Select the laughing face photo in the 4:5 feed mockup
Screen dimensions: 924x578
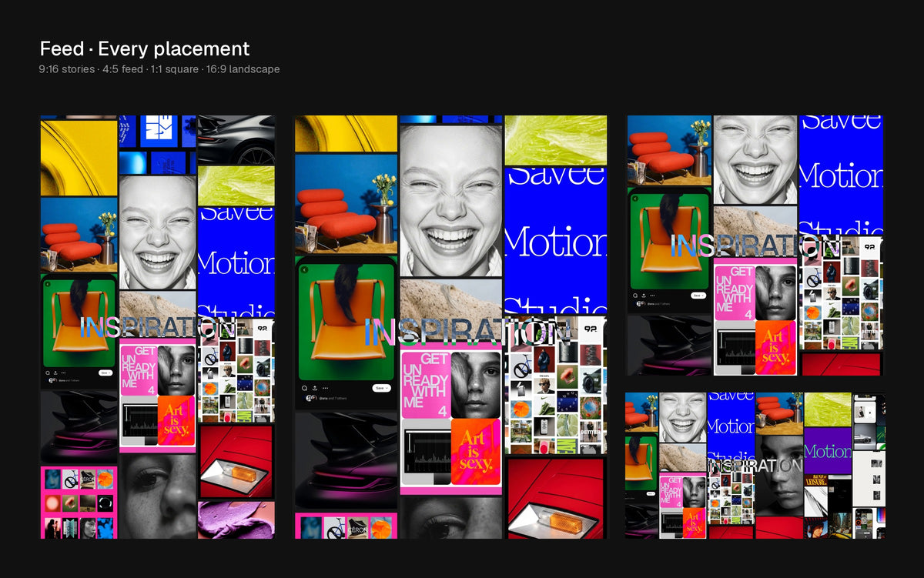451,200
